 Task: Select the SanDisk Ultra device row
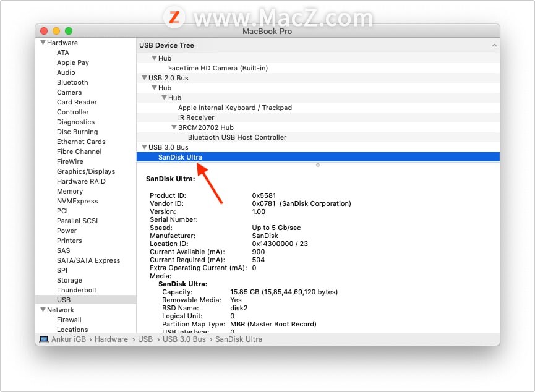(x=318, y=157)
